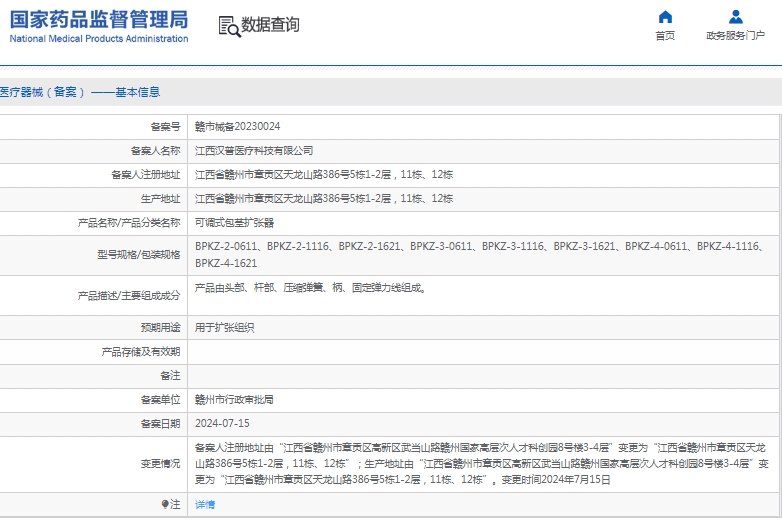Click the empty 备注 value cell
The height and width of the screenshot is (522, 782).
483,375
